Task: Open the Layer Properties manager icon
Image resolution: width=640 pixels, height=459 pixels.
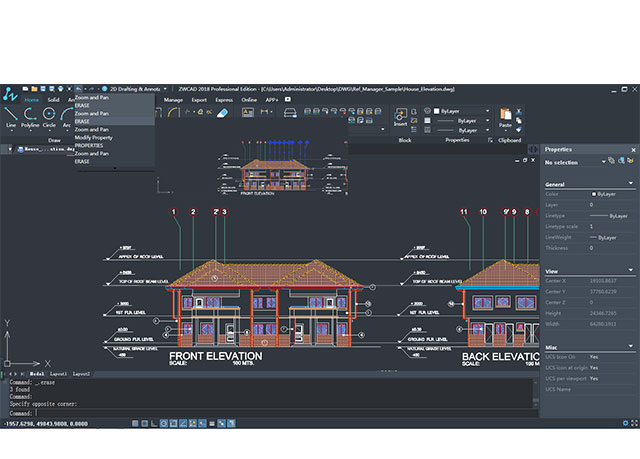Action: click(290, 112)
